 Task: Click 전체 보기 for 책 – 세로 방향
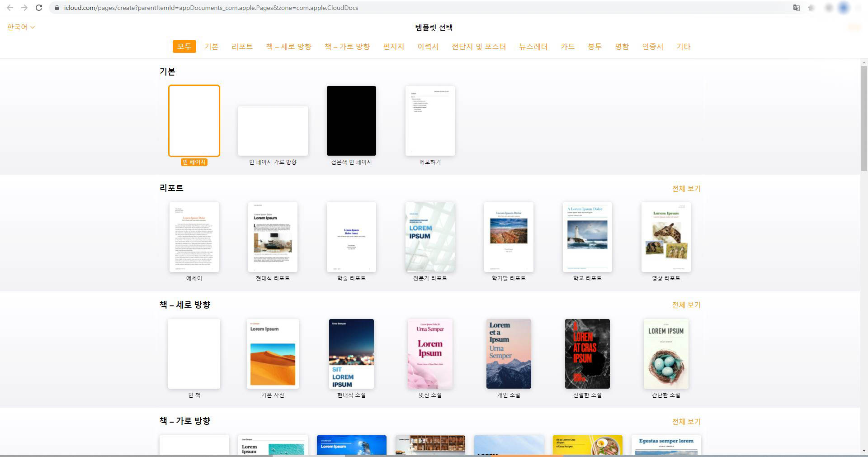click(686, 305)
